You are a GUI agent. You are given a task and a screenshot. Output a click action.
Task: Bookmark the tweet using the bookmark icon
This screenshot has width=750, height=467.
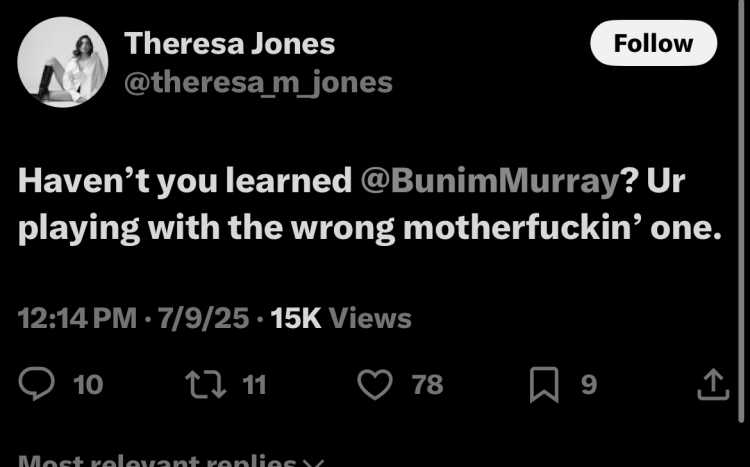point(544,384)
